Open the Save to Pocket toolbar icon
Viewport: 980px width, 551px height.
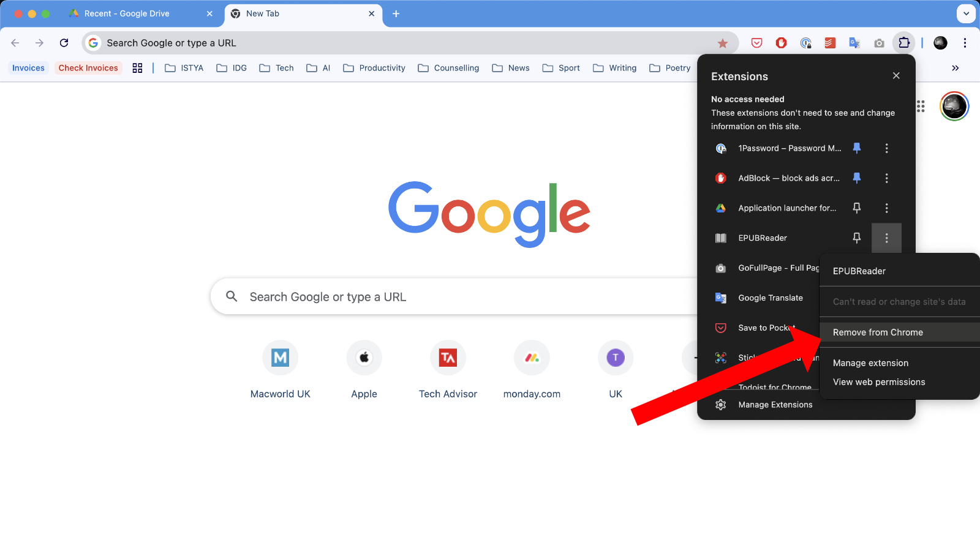756,43
